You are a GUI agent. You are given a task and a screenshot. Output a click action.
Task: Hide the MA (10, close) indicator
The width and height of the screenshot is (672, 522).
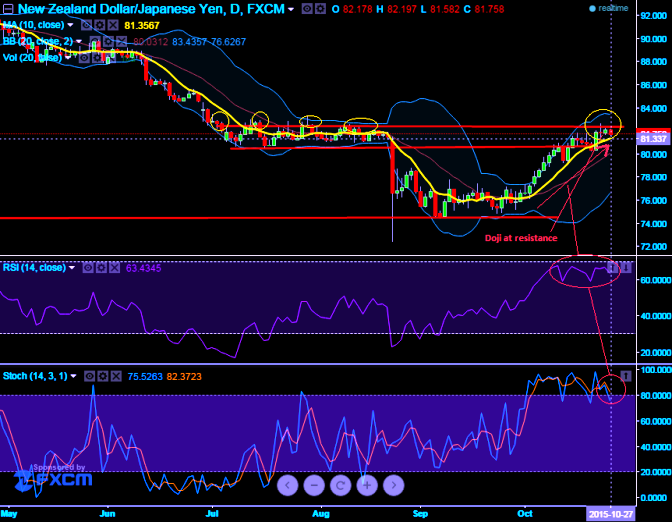[x=86, y=25]
